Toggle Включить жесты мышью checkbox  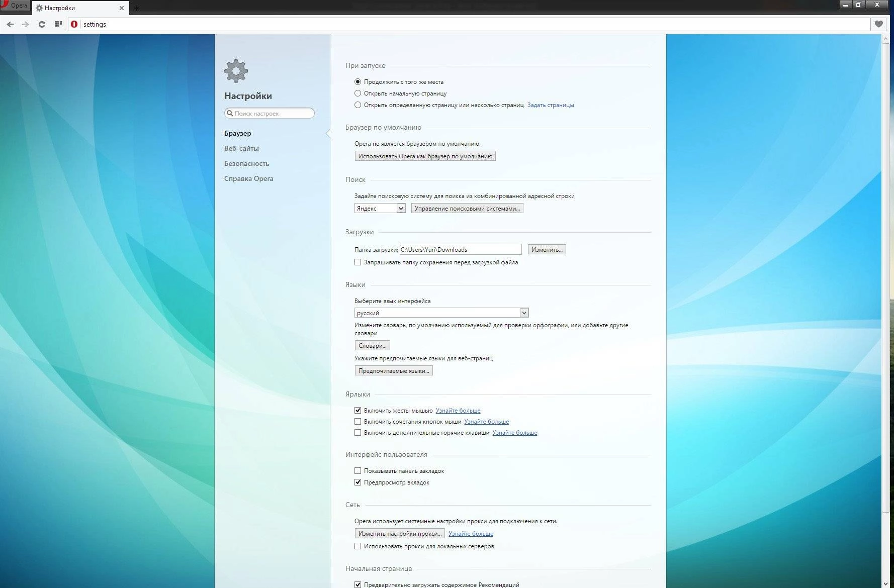(357, 411)
